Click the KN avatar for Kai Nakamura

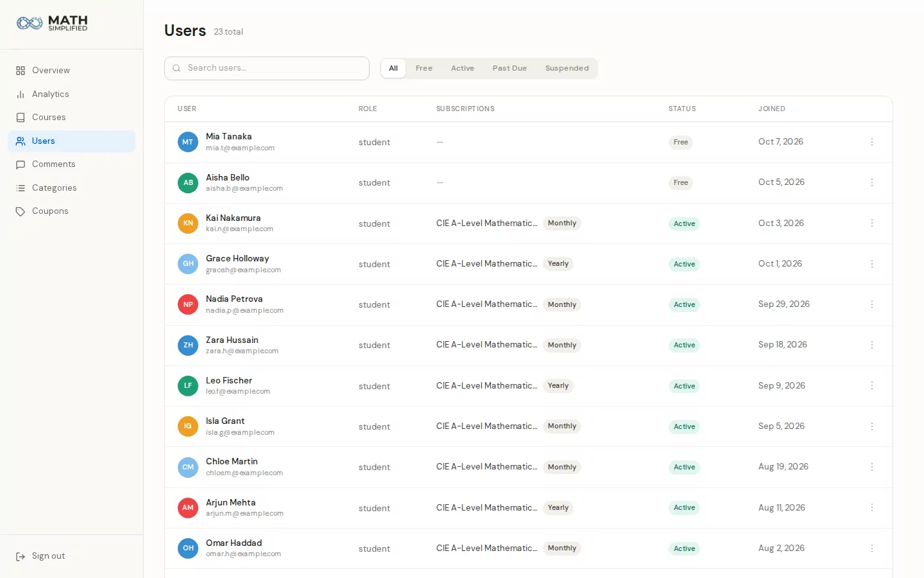(x=188, y=223)
